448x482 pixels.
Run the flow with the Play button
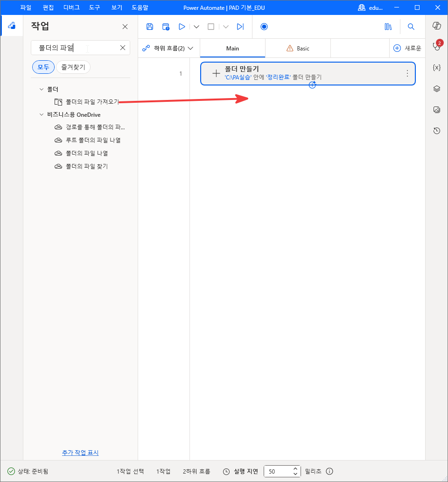[x=182, y=27]
